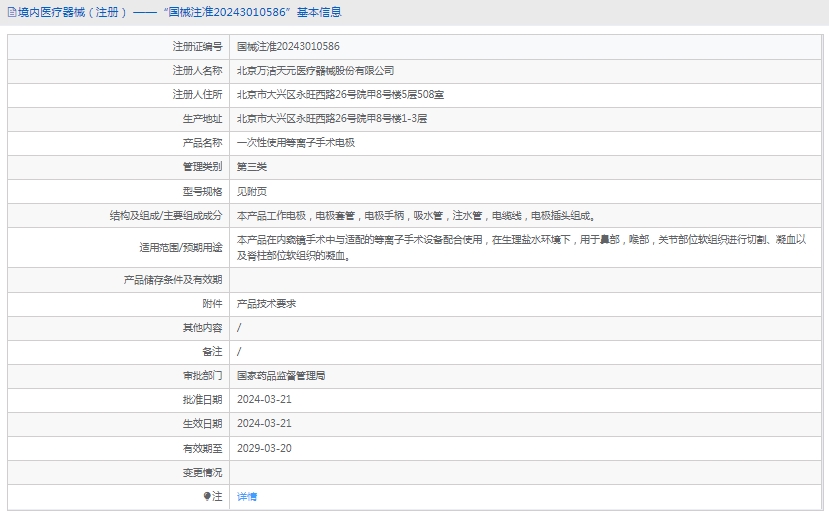The image size is (829, 516).
Task: Click the registrant address ending in 5层508室
Action: coord(340,95)
